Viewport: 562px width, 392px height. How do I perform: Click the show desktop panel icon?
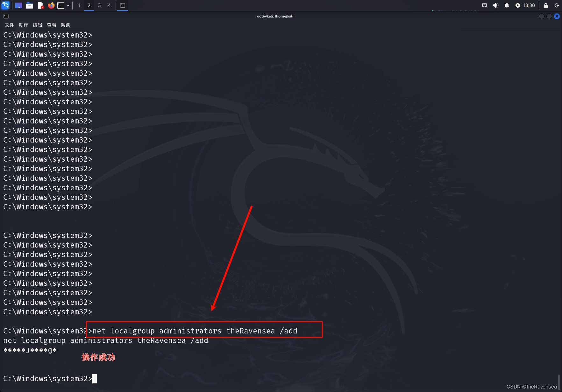(x=19, y=5)
